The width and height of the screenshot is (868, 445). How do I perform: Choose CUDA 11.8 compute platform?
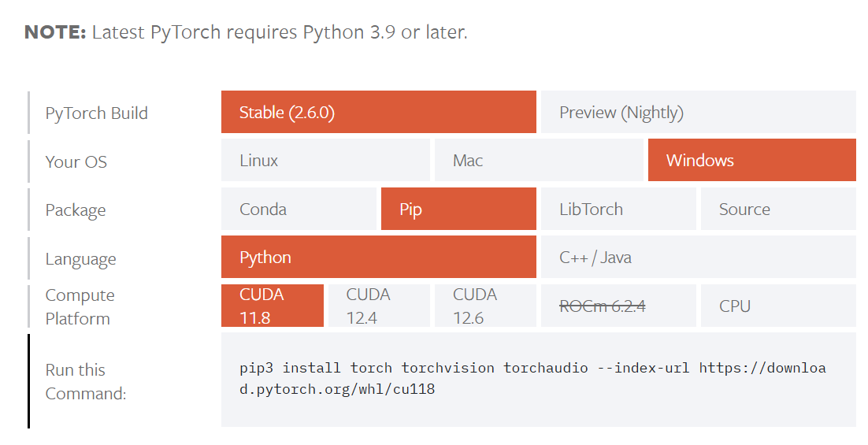[x=273, y=306]
